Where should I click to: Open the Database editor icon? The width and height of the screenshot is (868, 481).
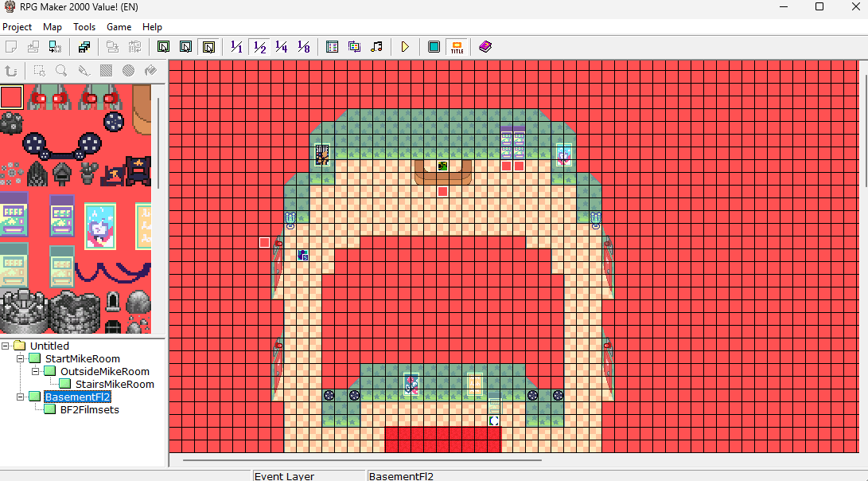(332, 47)
